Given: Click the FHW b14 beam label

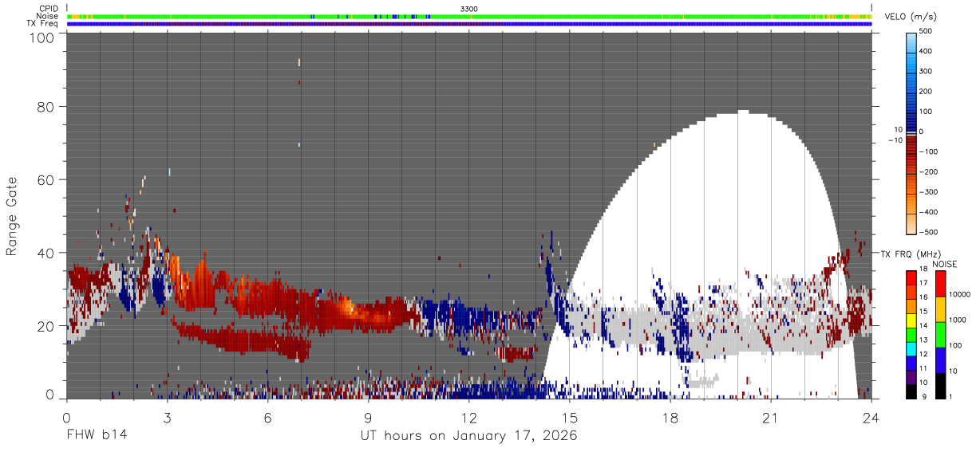Looking at the screenshot, I should (x=97, y=436).
